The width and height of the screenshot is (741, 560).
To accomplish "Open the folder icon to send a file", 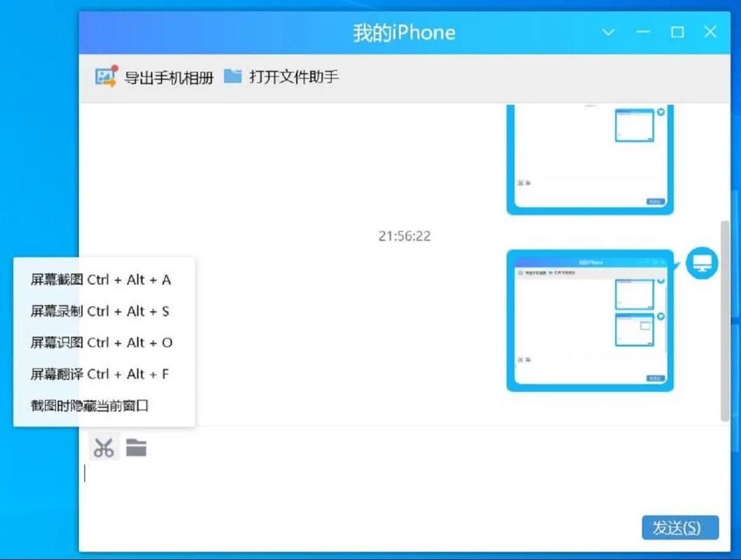I will [x=136, y=447].
